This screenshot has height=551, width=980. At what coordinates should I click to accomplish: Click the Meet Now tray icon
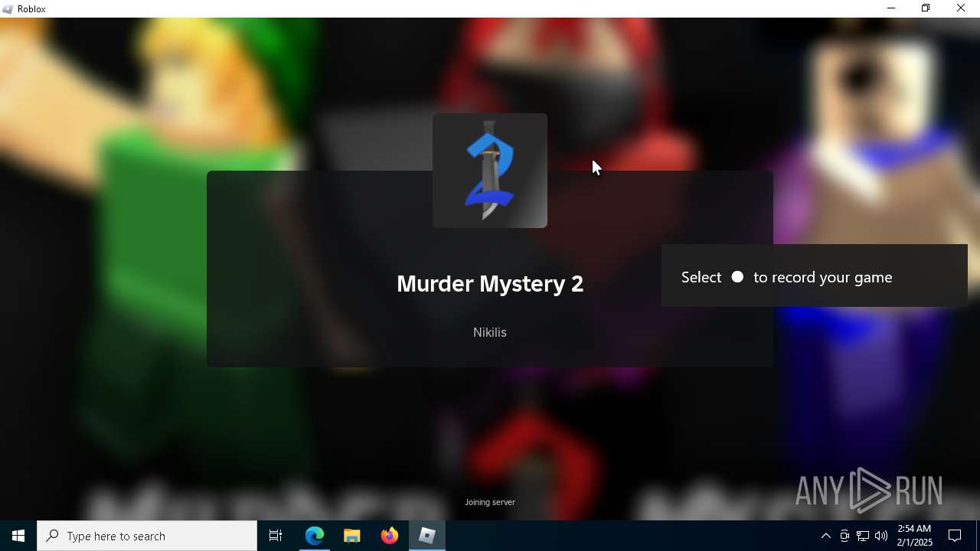point(844,536)
